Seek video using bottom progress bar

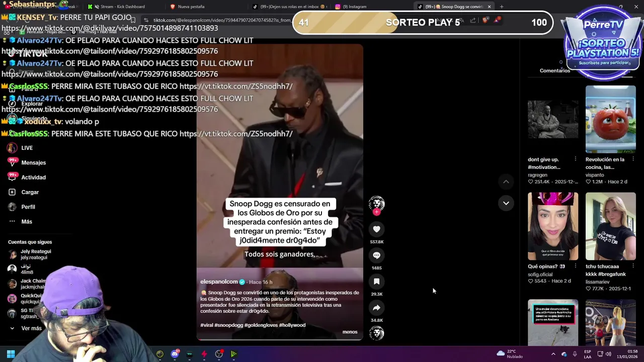pyautogui.click(x=280, y=339)
